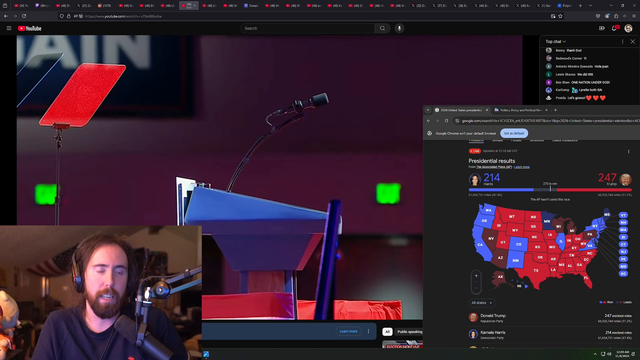
Task: Expand the Top chat mode dropdown
Action: tap(556, 42)
